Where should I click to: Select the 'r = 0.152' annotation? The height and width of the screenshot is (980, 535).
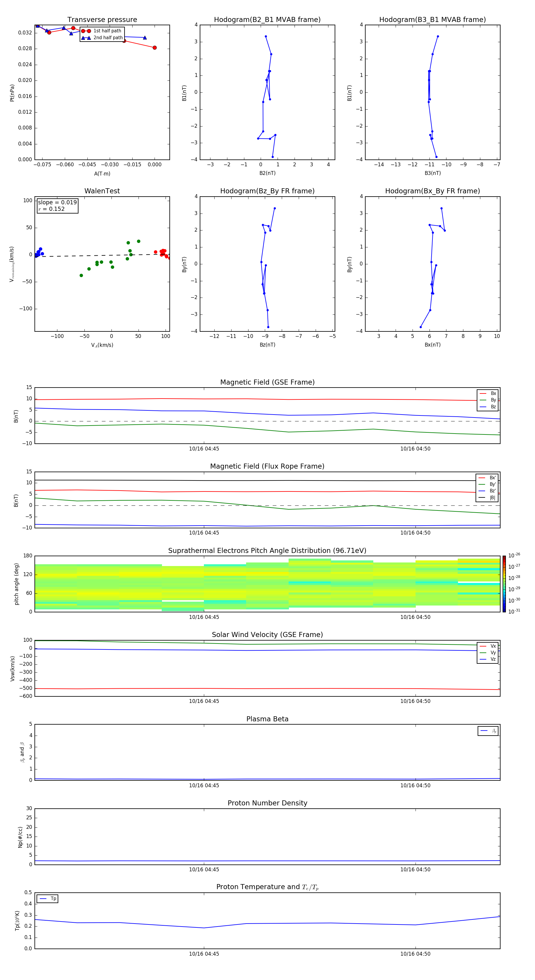tap(51, 209)
